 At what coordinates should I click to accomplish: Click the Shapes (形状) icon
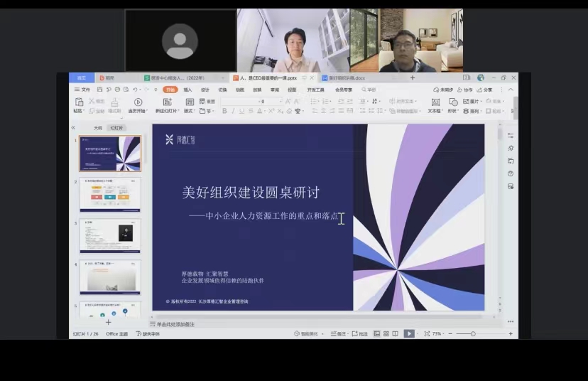pyautogui.click(x=453, y=102)
